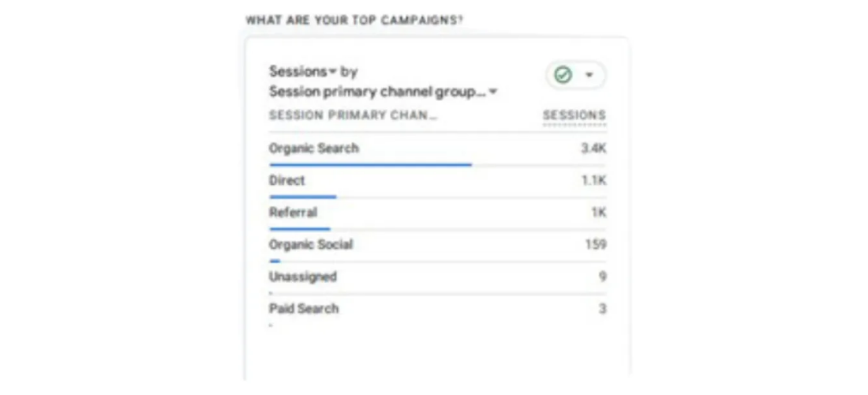
Task: Click the Referral sessions blue bar
Action: (x=300, y=229)
